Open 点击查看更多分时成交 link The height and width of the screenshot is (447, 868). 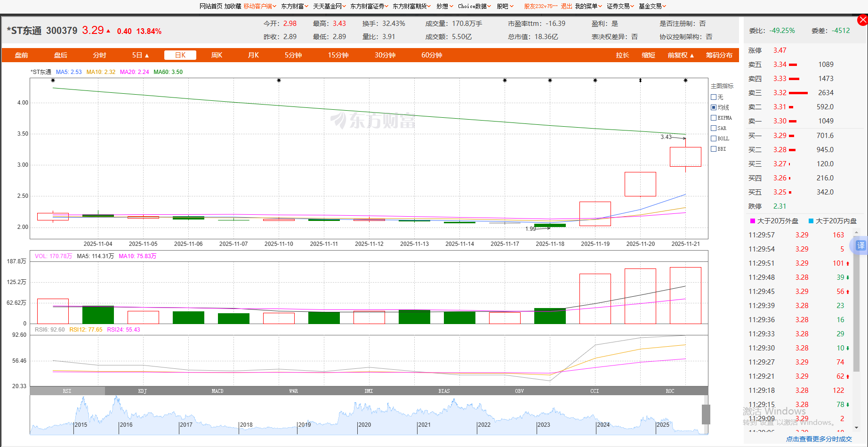click(x=819, y=439)
